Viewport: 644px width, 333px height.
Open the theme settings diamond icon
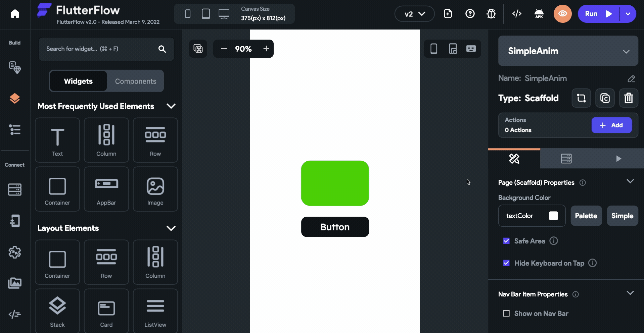coord(15,67)
